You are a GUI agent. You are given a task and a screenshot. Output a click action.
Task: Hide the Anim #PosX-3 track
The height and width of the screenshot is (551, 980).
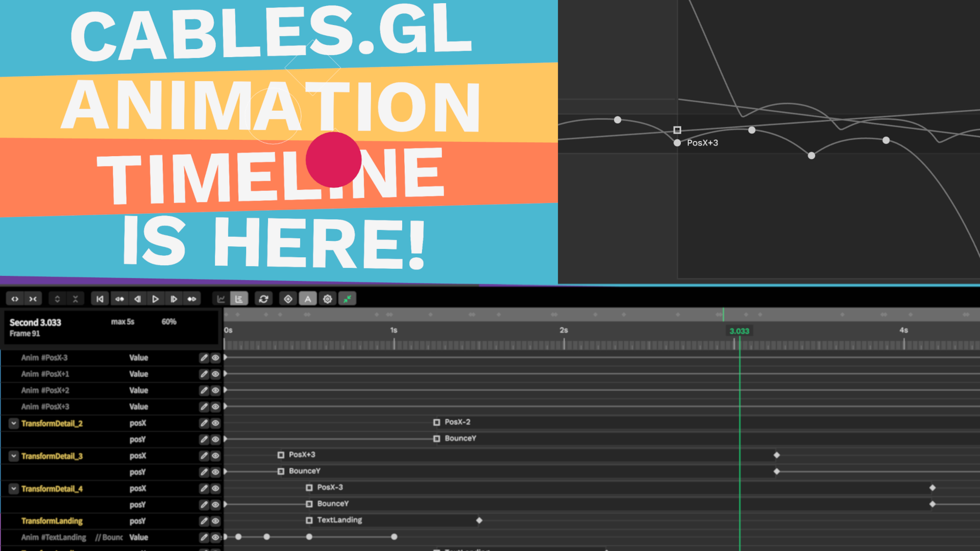pyautogui.click(x=215, y=358)
